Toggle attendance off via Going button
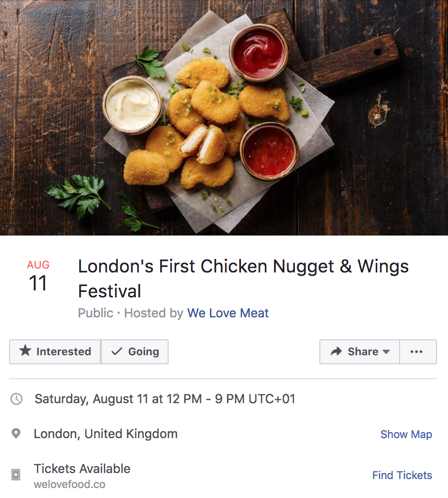The image size is (448, 498). pos(135,351)
